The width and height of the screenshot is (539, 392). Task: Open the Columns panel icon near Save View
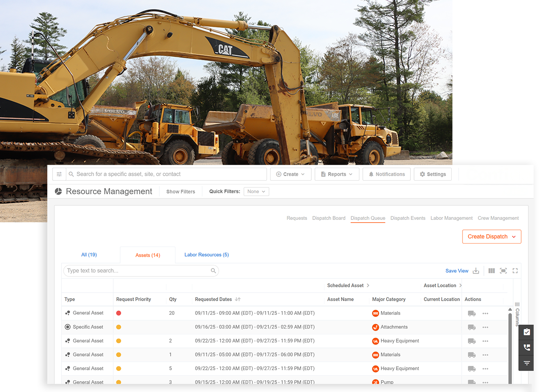coord(491,270)
